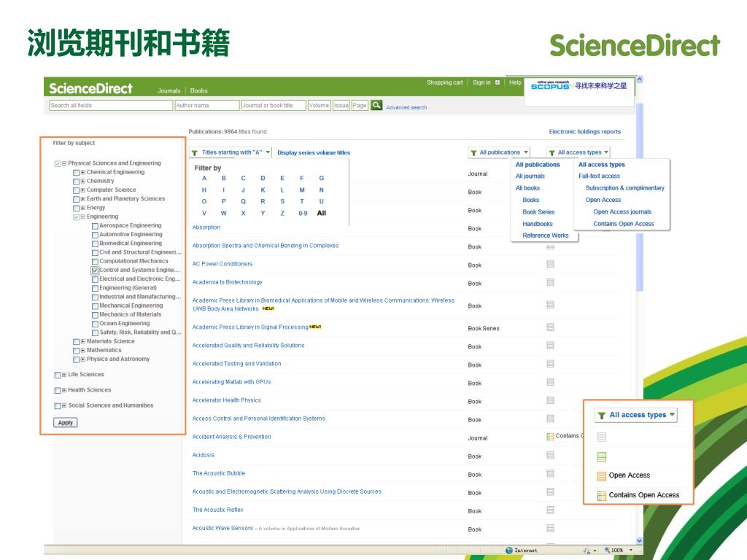Choose Open Access journals menu entry
This screenshot has height=560, width=747.
pos(622,212)
